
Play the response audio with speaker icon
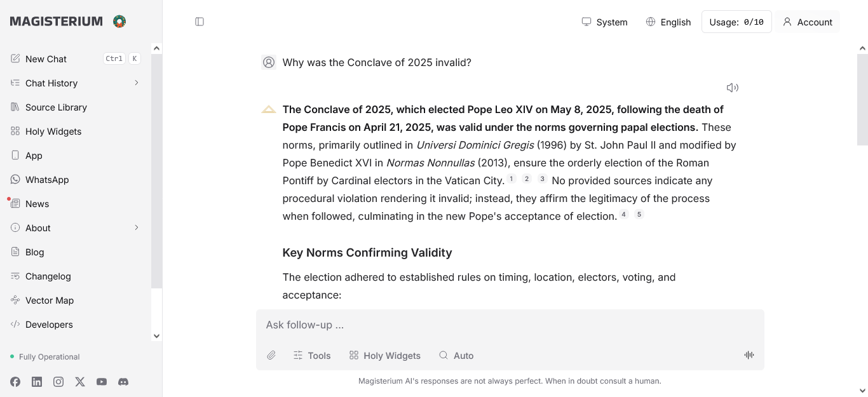point(732,88)
